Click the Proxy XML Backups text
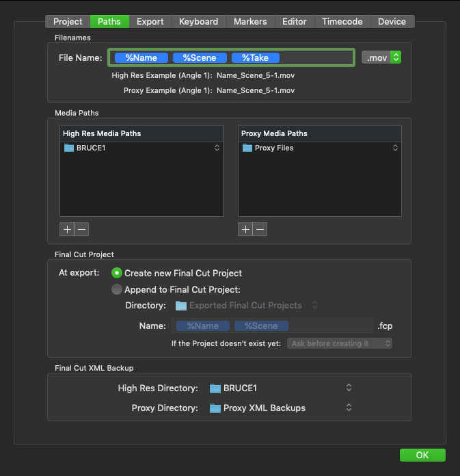460x476 pixels. pos(265,408)
